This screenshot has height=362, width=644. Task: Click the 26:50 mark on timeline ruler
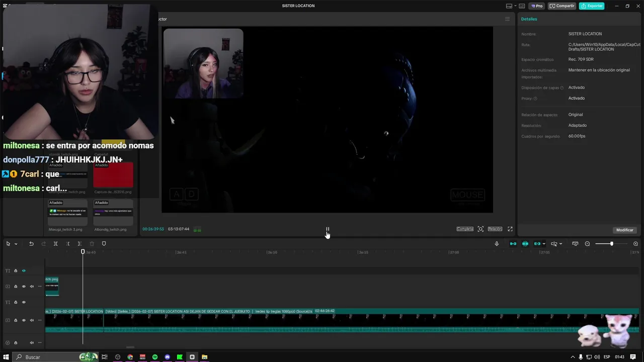coord(272,252)
